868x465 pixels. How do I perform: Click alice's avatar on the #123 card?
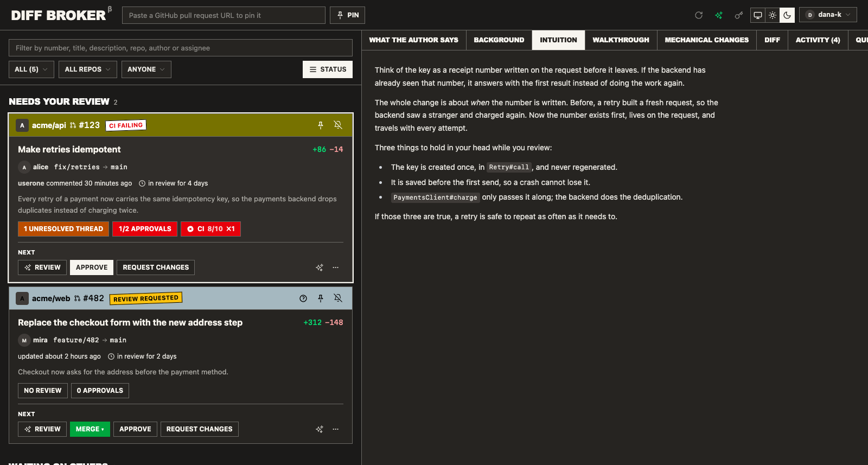(24, 167)
